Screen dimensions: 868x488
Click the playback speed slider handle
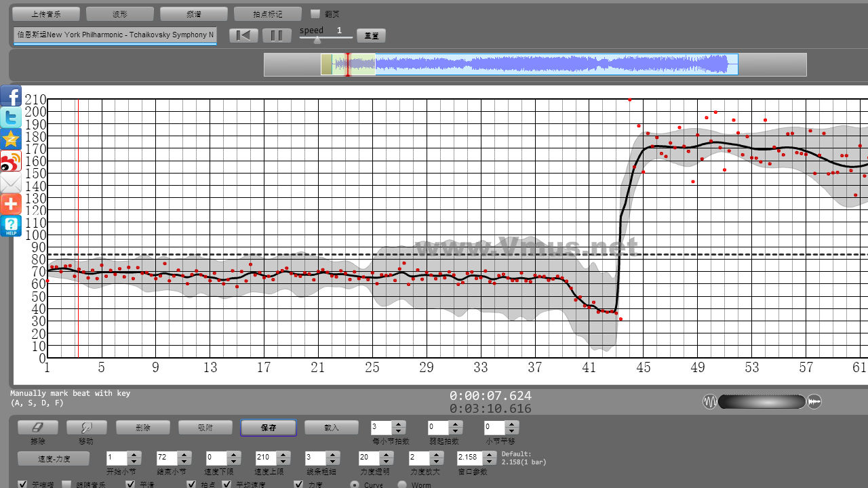(317, 40)
